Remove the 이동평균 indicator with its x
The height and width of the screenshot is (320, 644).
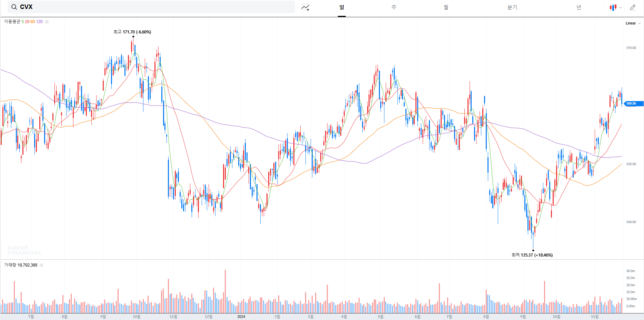47,22
